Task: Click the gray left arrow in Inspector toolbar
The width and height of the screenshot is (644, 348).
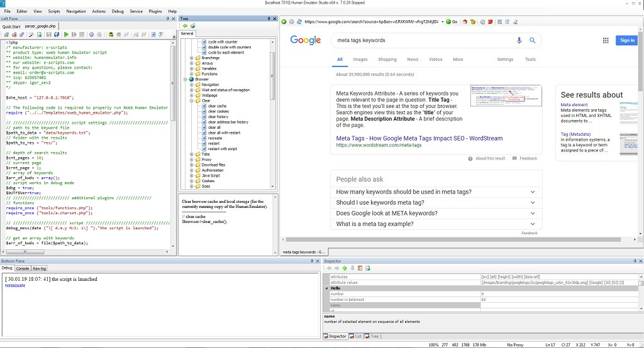Action: [329, 268]
